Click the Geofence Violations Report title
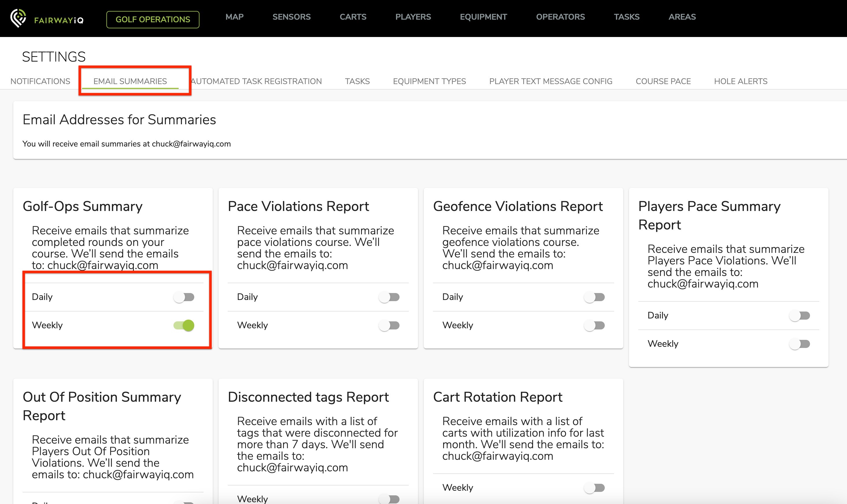 pos(518,207)
